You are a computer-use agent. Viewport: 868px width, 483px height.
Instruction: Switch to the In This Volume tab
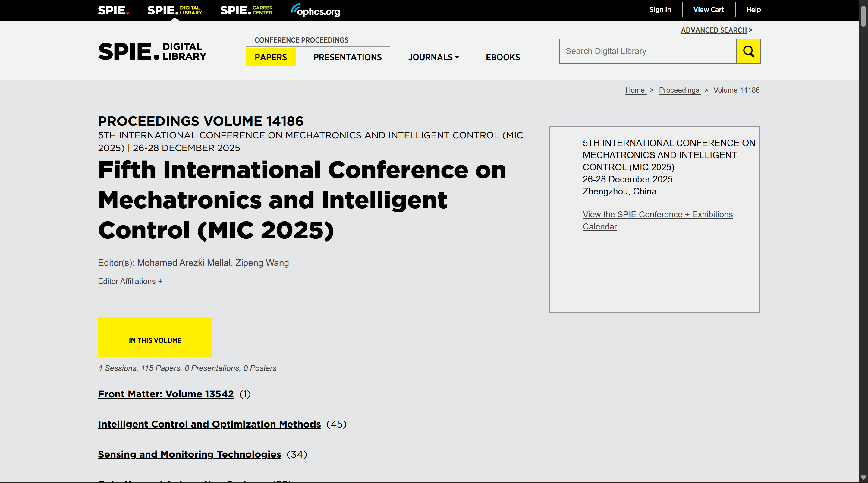155,337
